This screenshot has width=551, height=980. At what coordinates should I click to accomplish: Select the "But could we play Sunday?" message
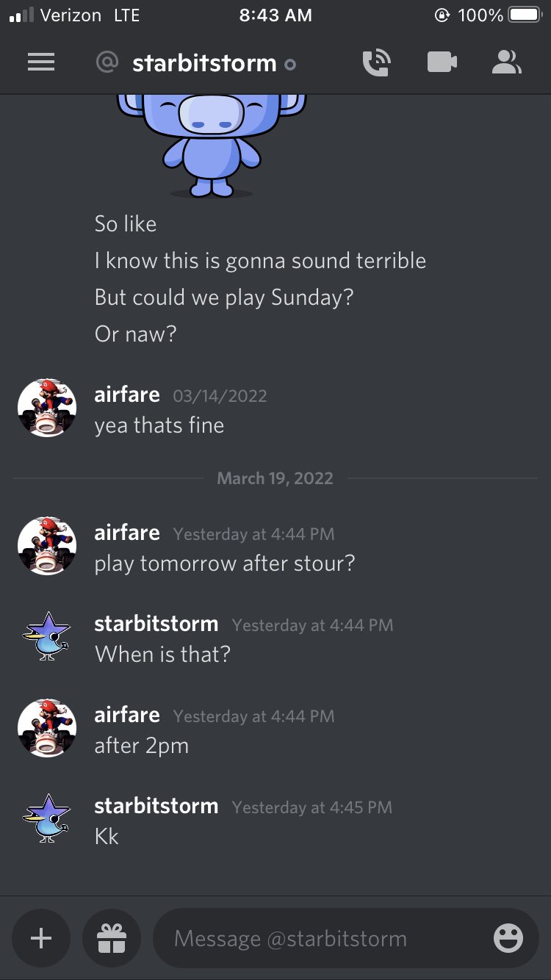click(x=224, y=297)
